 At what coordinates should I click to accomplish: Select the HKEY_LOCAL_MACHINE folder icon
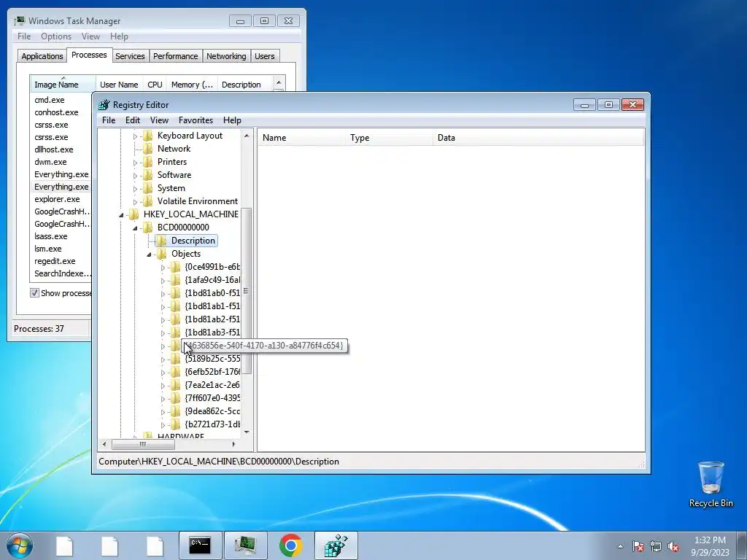coord(134,214)
